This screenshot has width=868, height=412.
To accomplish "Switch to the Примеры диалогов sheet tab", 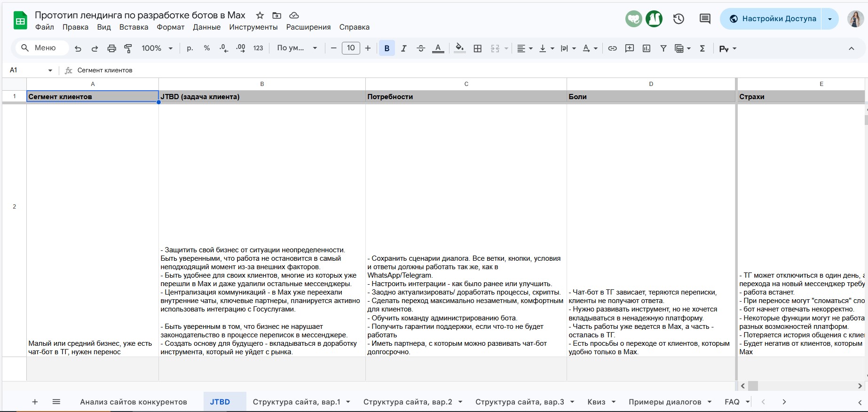I will pyautogui.click(x=665, y=402).
